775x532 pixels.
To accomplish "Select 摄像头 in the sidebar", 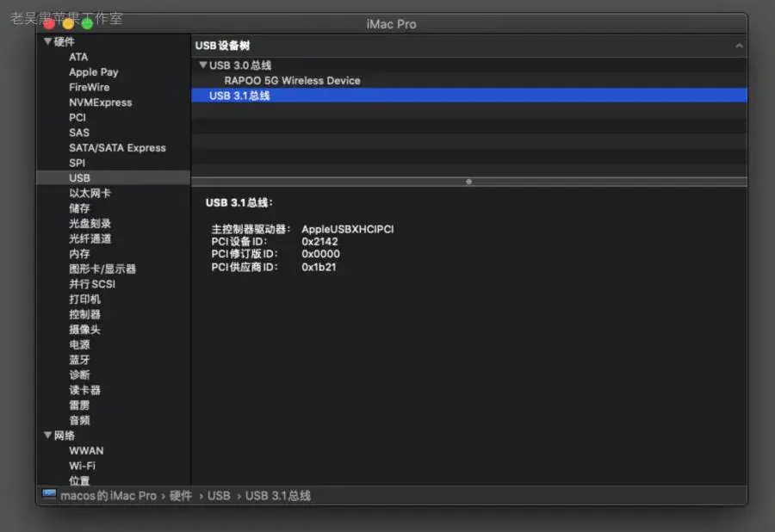I will [x=84, y=330].
